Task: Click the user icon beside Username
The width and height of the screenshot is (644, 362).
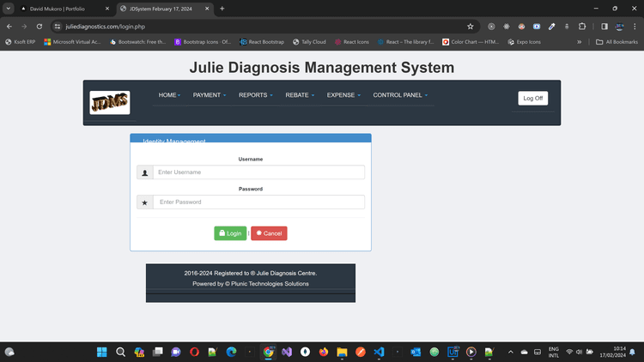Action: [145, 172]
